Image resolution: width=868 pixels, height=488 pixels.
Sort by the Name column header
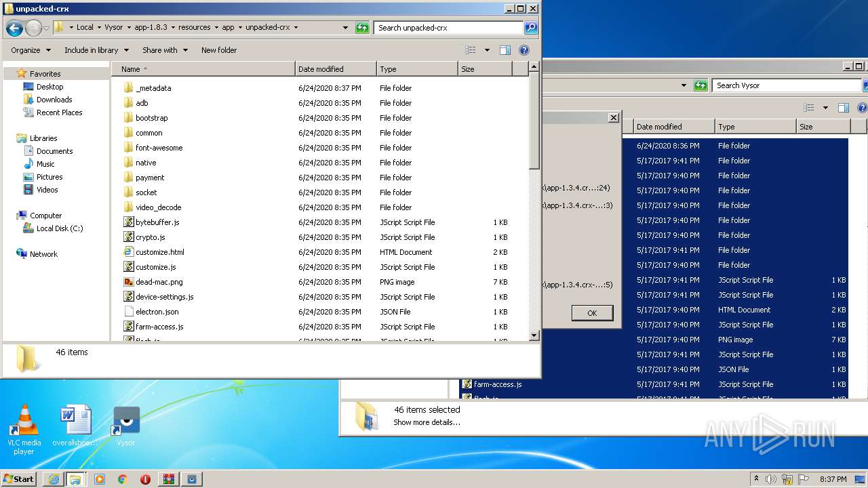pyautogui.click(x=203, y=69)
